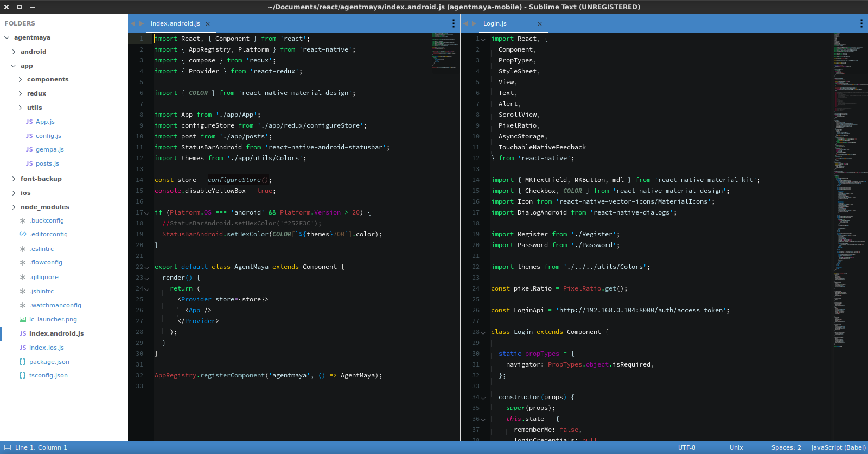
Task: Click the .buckconfig file icon
Action: (x=23, y=221)
